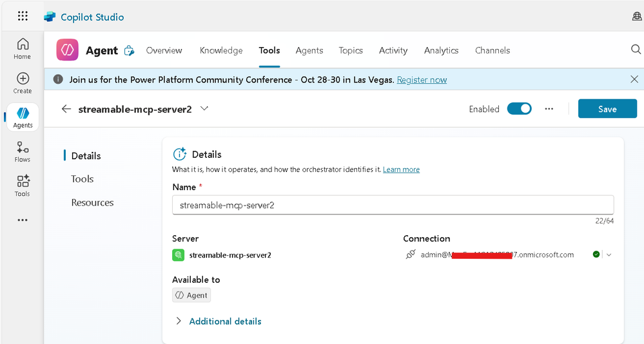The image size is (644, 344).
Task: Click the Create plus icon
Action: pyautogui.click(x=23, y=82)
